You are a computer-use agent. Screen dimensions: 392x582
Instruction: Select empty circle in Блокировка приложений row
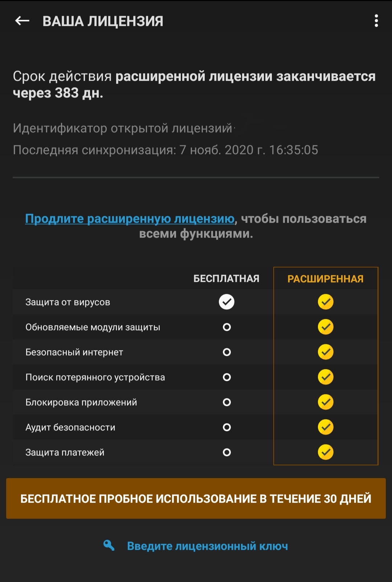coord(227,402)
